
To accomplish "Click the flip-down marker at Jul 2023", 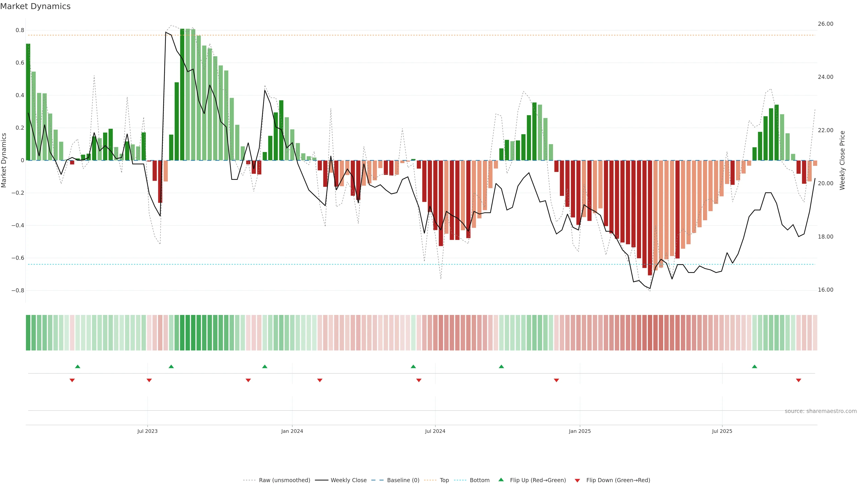I will point(149,380).
